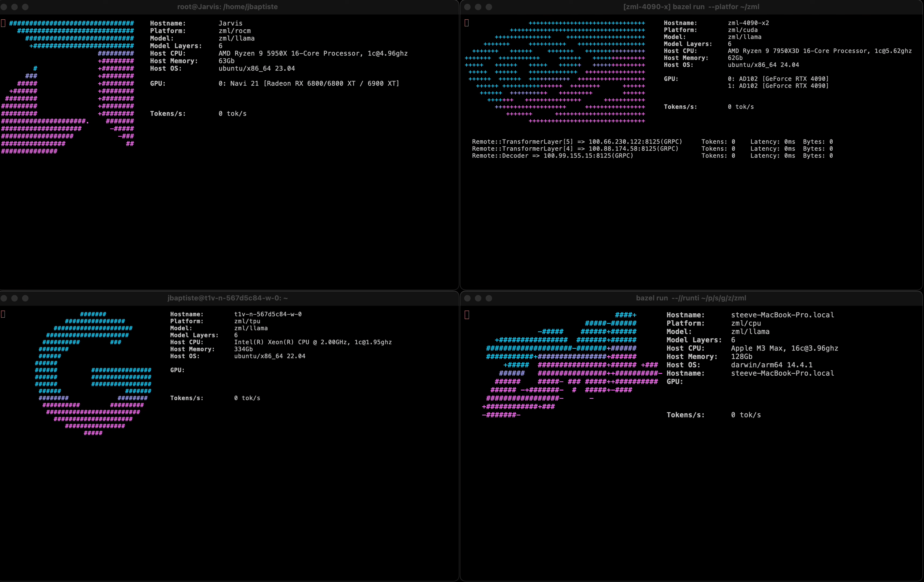The image size is (924, 582).
Task: Close the bazel run --//runti terminal window
Action: [x=467, y=298]
